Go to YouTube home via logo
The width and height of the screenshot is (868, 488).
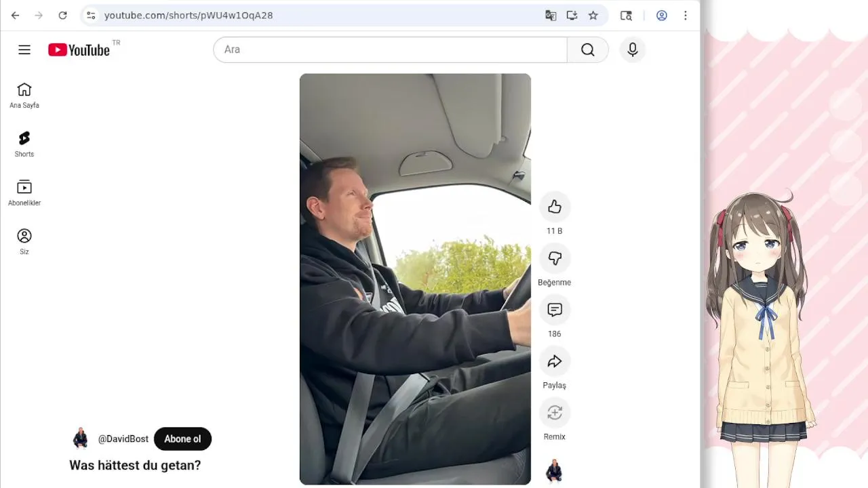tap(79, 49)
